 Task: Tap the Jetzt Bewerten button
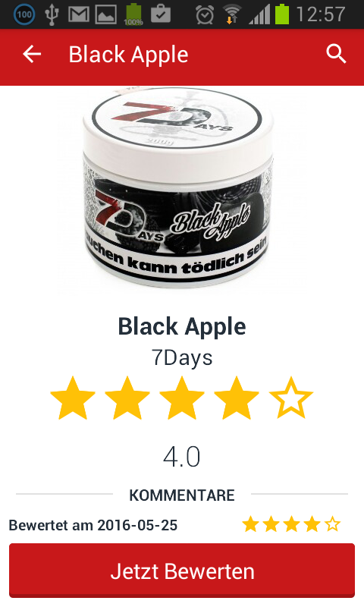pyautogui.click(x=182, y=571)
